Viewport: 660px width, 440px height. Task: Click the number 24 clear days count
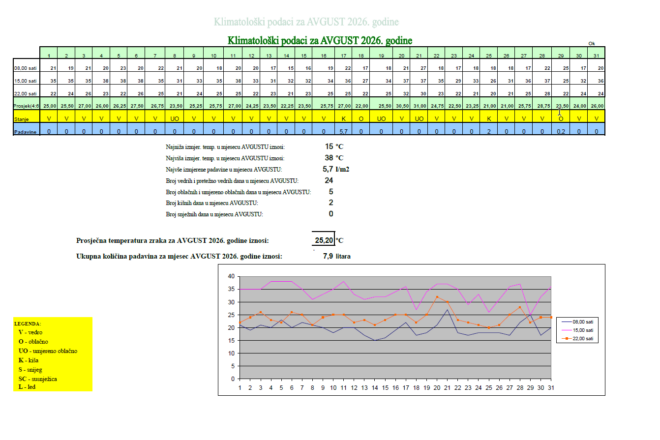point(329,180)
